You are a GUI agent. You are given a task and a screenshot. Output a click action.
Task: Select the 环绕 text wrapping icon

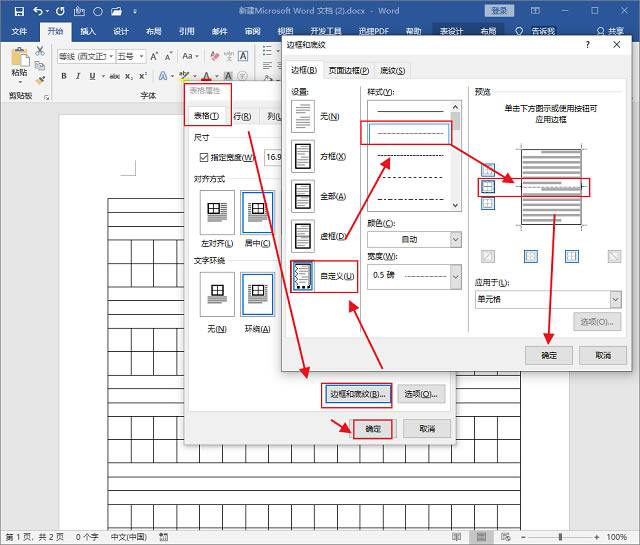[257, 295]
